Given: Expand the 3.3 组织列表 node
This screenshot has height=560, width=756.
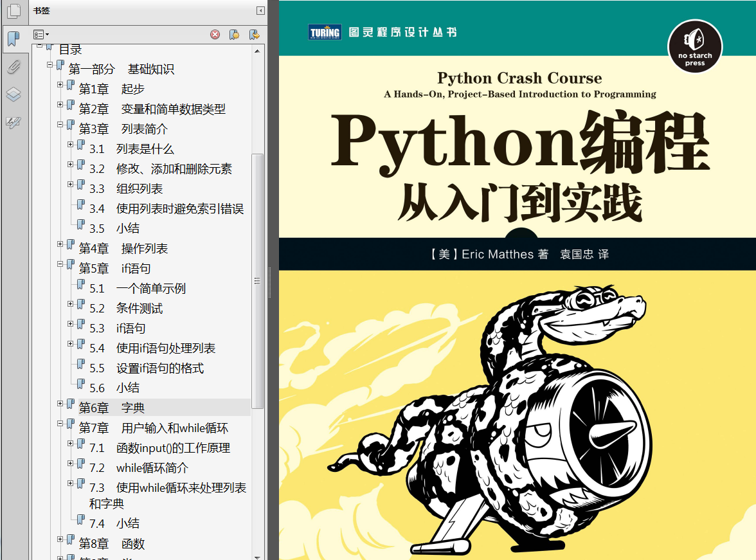Looking at the screenshot, I should [71, 185].
